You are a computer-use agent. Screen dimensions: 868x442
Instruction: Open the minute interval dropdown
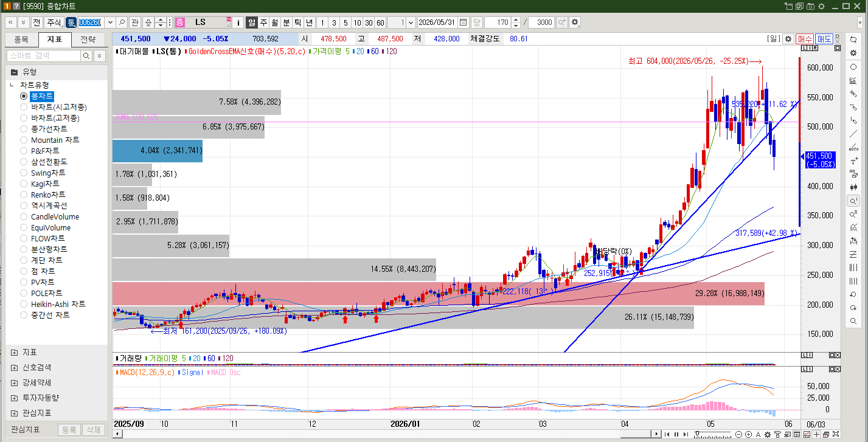[x=411, y=22]
